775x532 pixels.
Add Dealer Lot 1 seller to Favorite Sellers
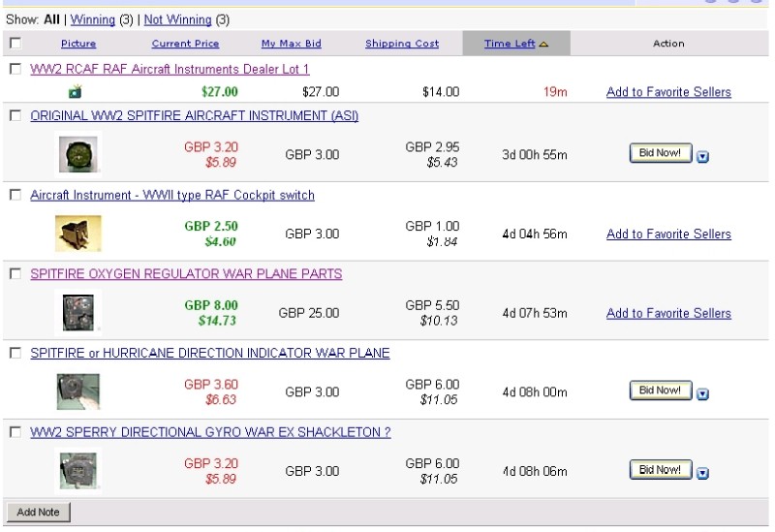point(668,92)
